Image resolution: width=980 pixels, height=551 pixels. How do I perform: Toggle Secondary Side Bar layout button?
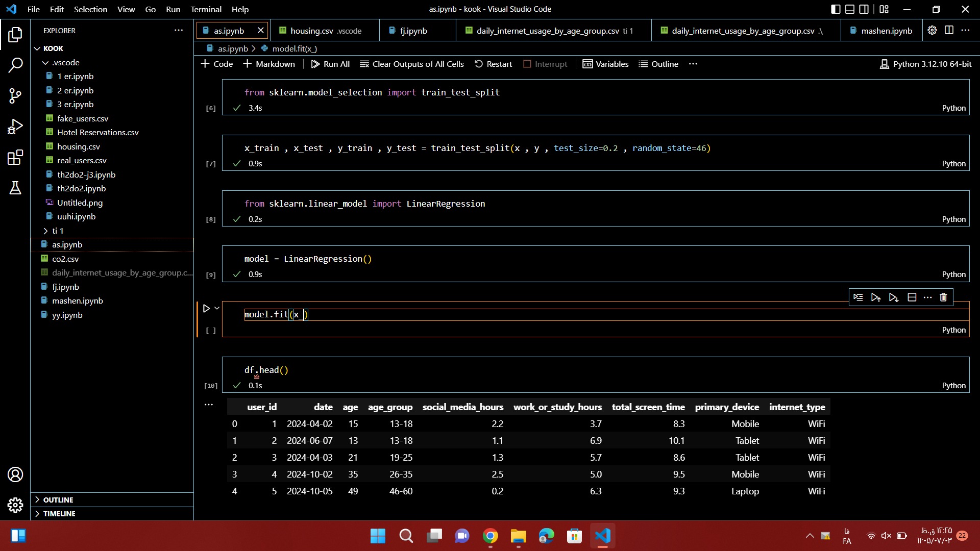[x=864, y=9]
